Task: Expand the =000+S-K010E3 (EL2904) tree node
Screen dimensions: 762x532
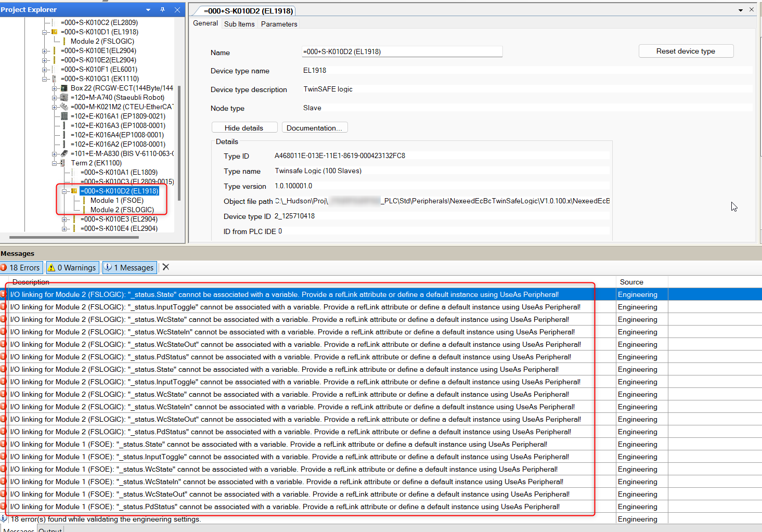Action: 64,219
